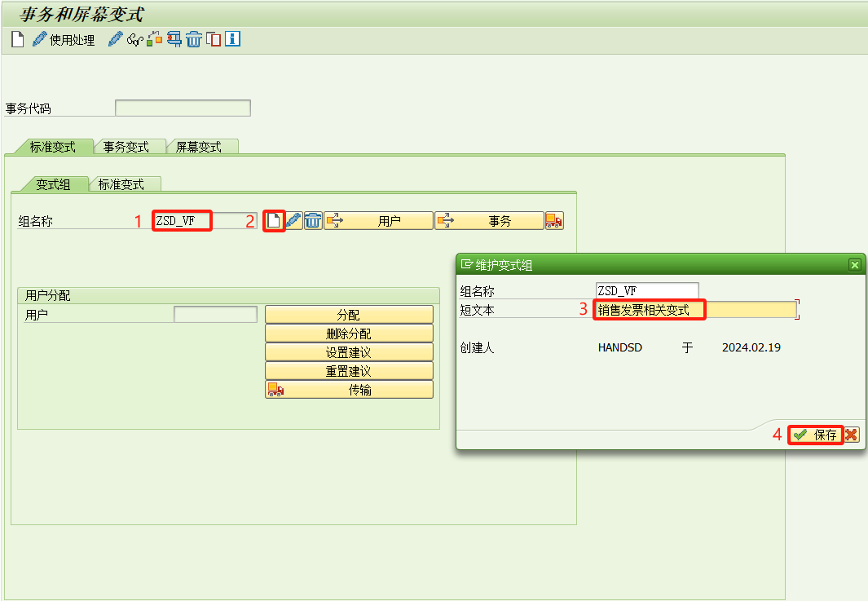Open the 事务变式 tab

[x=126, y=147]
